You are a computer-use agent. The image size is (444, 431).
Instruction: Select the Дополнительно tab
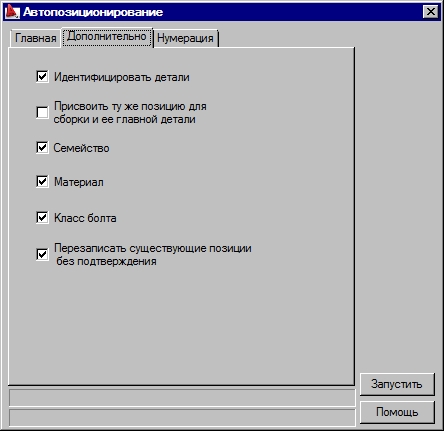[x=107, y=37]
